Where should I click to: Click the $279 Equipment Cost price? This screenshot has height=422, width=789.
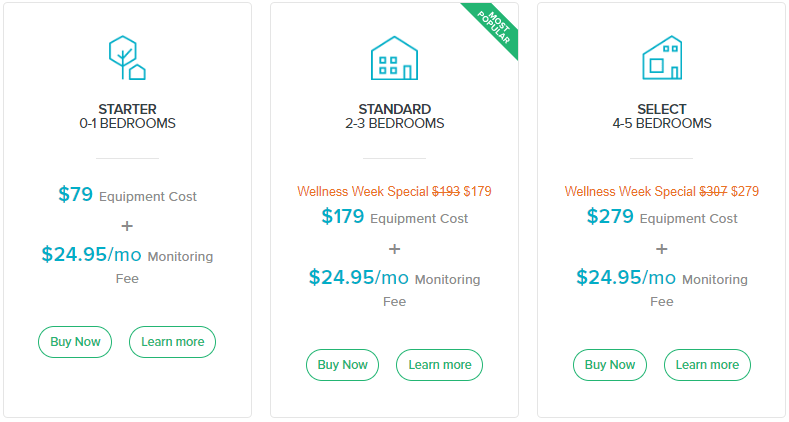662,217
